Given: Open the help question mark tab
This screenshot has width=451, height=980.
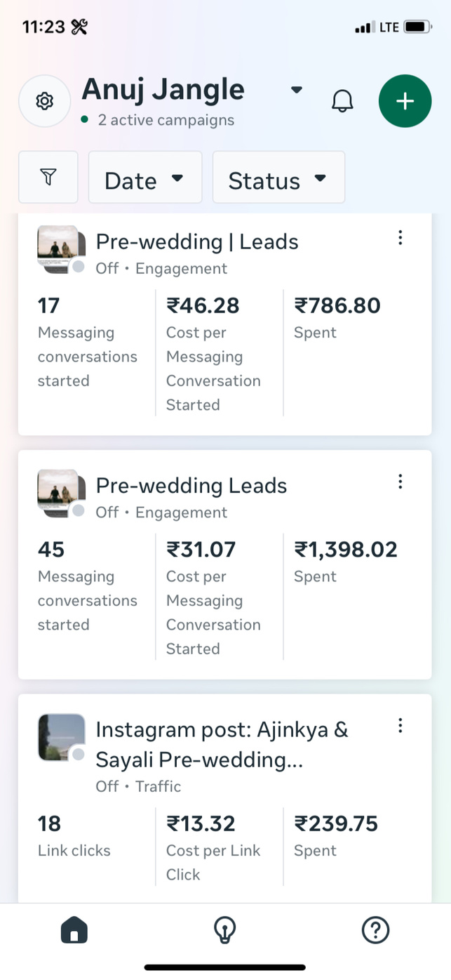Looking at the screenshot, I should (x=375, y=931).
